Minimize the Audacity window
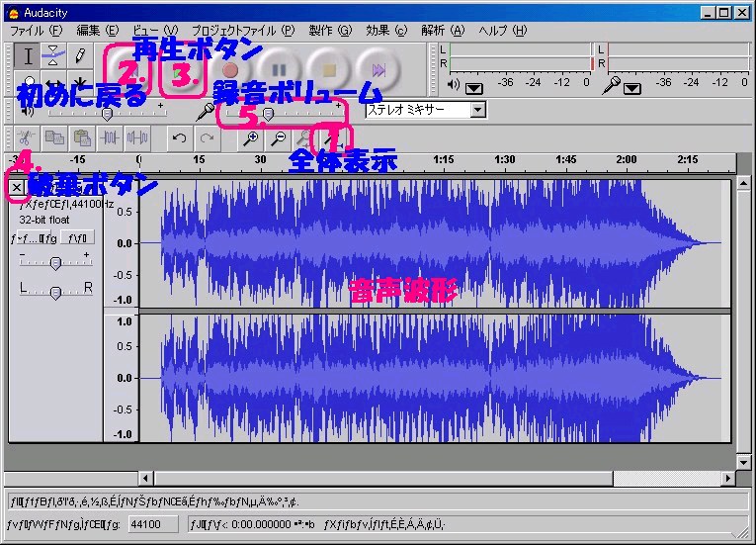This screenshot has width=756, height=545. pyautogui.click(x=708, y=13)
